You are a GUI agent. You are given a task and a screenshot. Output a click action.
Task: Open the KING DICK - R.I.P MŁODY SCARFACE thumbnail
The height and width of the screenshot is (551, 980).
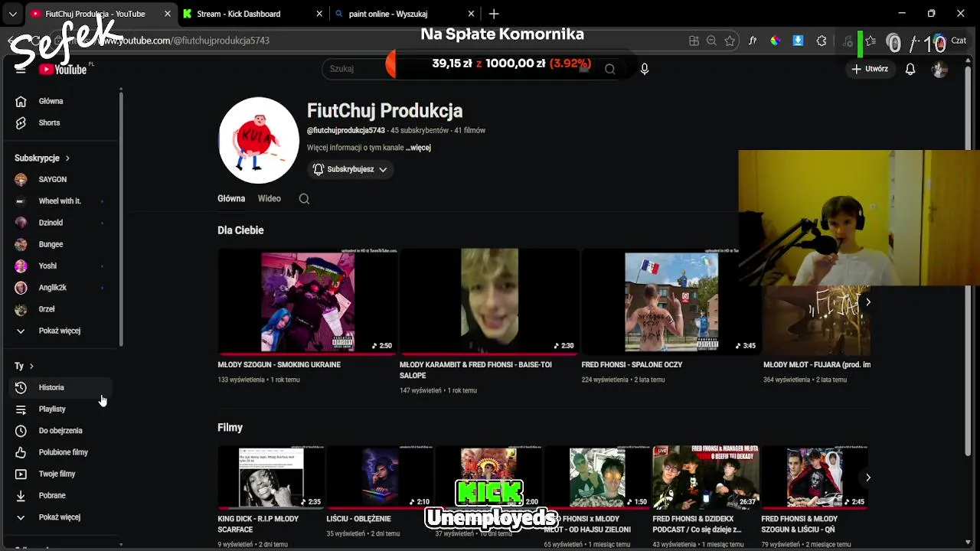click(271, 478)
